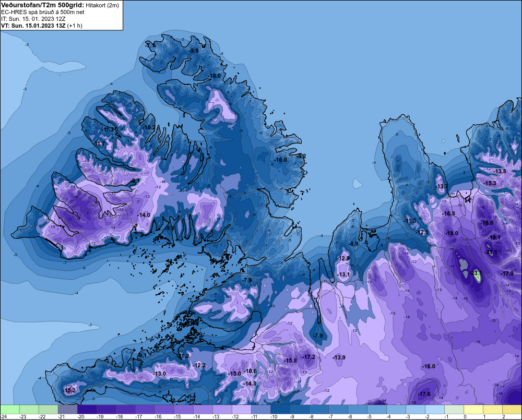522x420 pixels.
Task: Click the -11.7 temperature value
Action: (100, 144)
